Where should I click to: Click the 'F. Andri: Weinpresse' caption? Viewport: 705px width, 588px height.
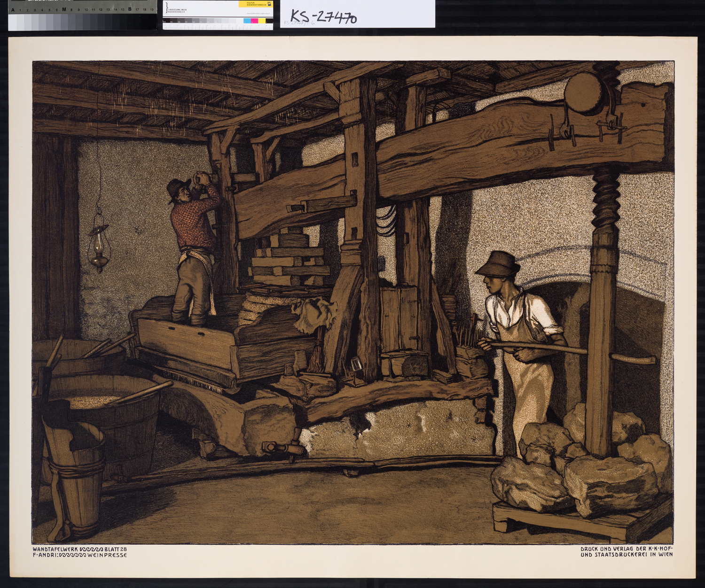79,555
